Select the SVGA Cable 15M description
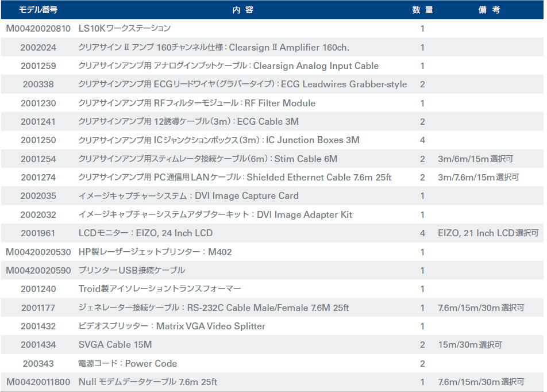This screenshot has height=392, width=547. click(115, 345)
